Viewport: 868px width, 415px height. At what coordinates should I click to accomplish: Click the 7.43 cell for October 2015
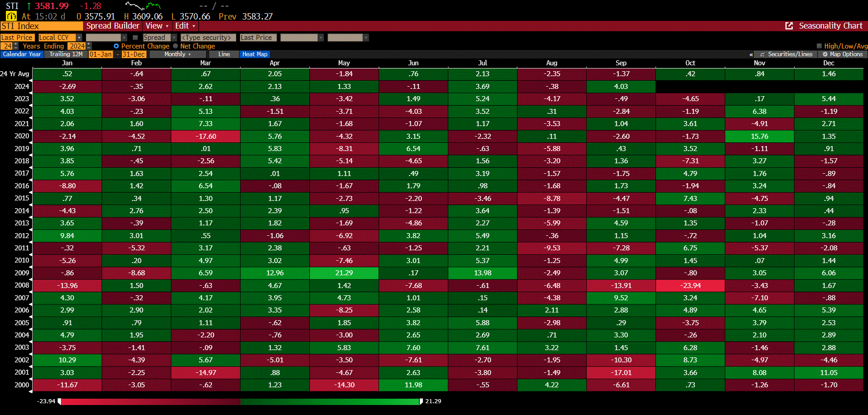coord(690,199)
